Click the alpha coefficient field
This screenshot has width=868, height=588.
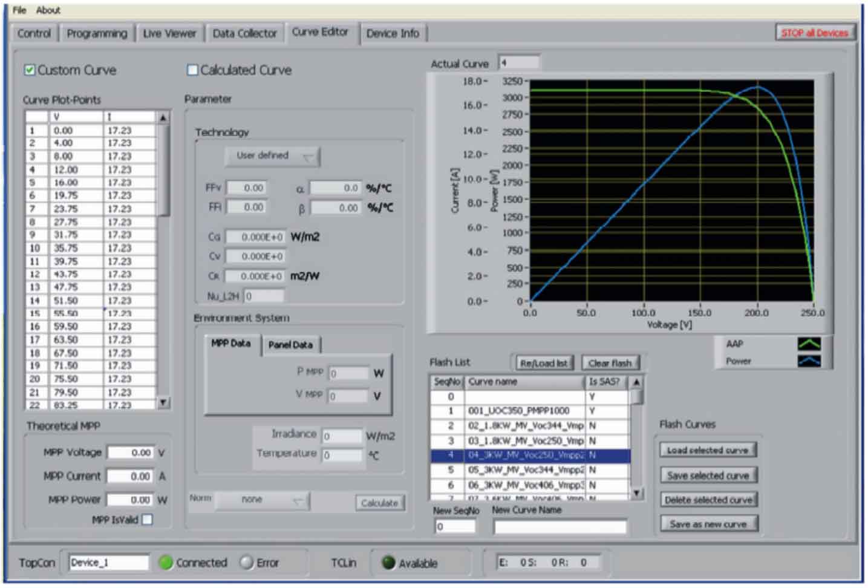pyautogui.click(x=336, y=188)
